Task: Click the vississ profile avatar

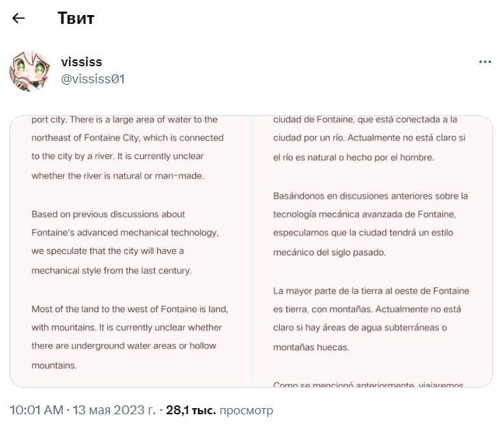Action: 29,70
